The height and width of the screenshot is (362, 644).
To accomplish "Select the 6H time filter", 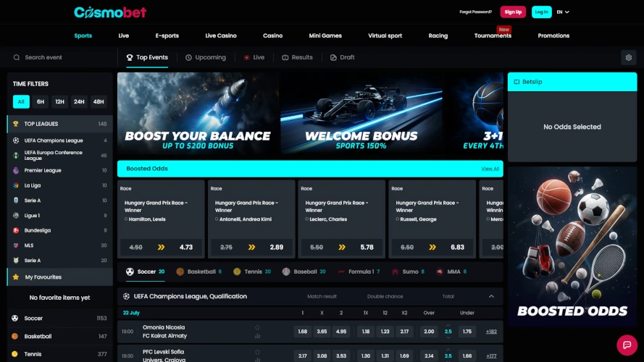I will point(41,101).
